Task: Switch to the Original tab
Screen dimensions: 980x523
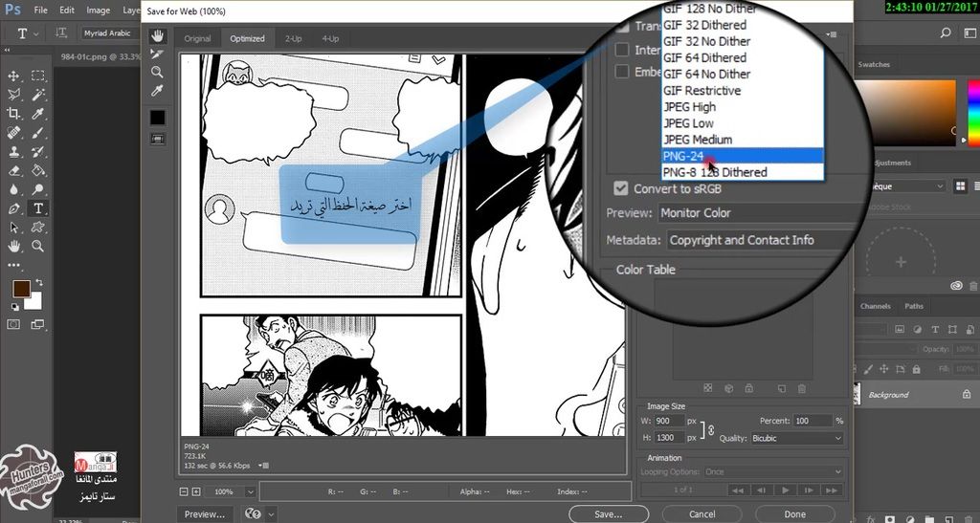Action: pos(197,38)
